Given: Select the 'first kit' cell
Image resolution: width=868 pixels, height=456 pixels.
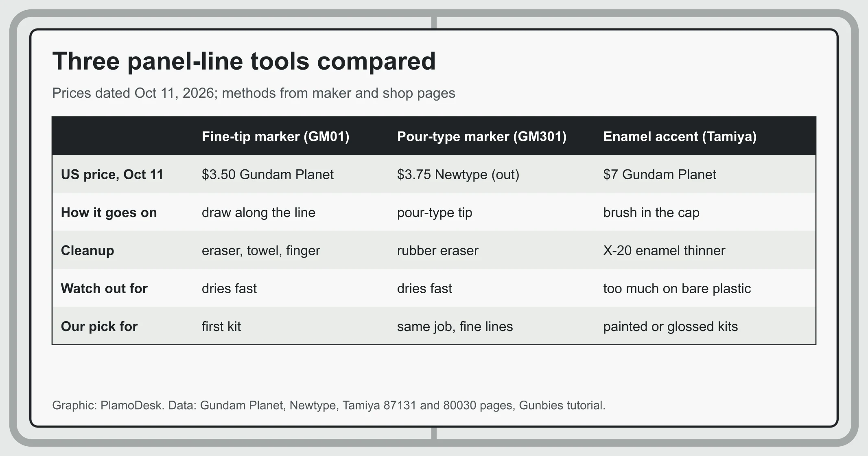Looking at the screenshot, I should click(221, 327).
